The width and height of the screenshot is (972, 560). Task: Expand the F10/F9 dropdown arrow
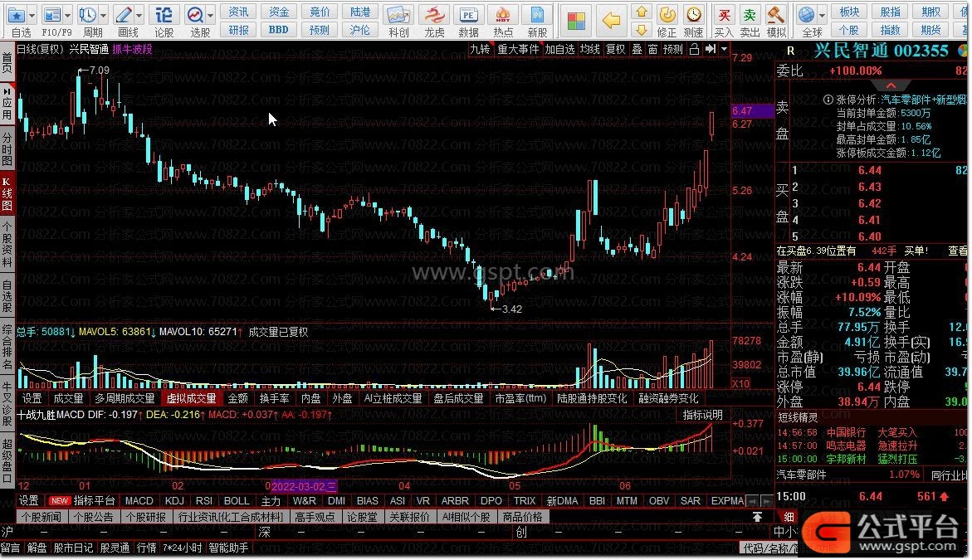67,15
